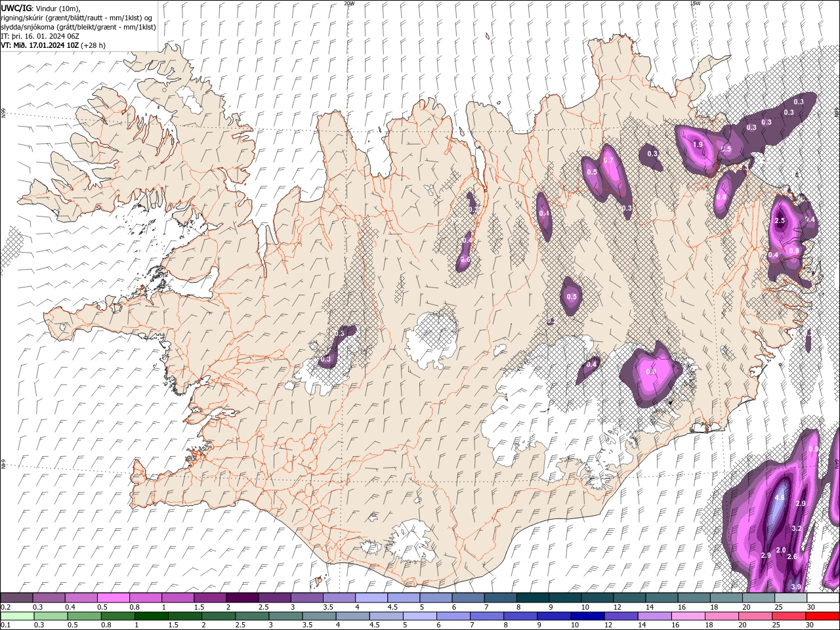Click the UWC/IG title in the header box
The height and width of the screenshot is (630, 840).
16,8
